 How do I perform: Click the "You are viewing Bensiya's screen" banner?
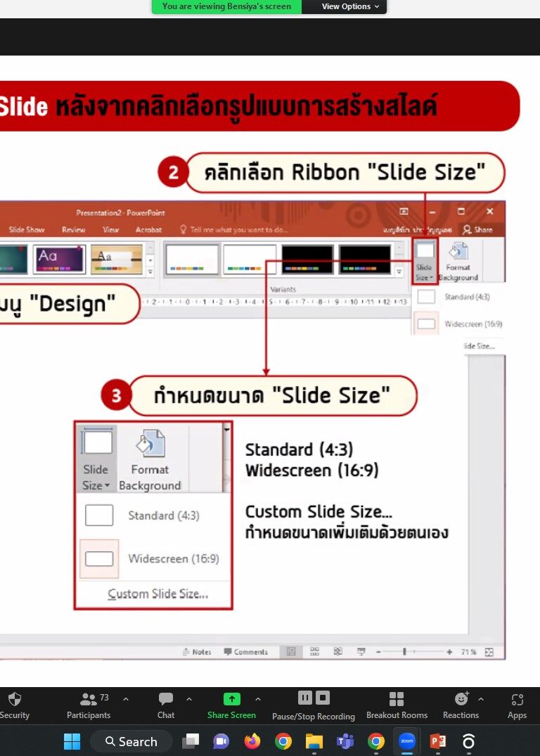[x=226, y=7]
